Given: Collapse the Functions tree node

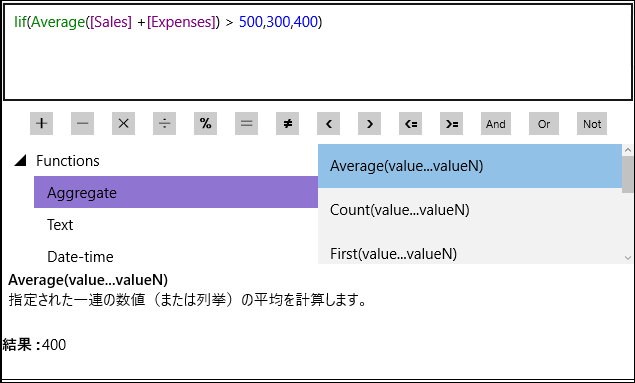Looking at the screenshot, I should click(x=21, y=161).
